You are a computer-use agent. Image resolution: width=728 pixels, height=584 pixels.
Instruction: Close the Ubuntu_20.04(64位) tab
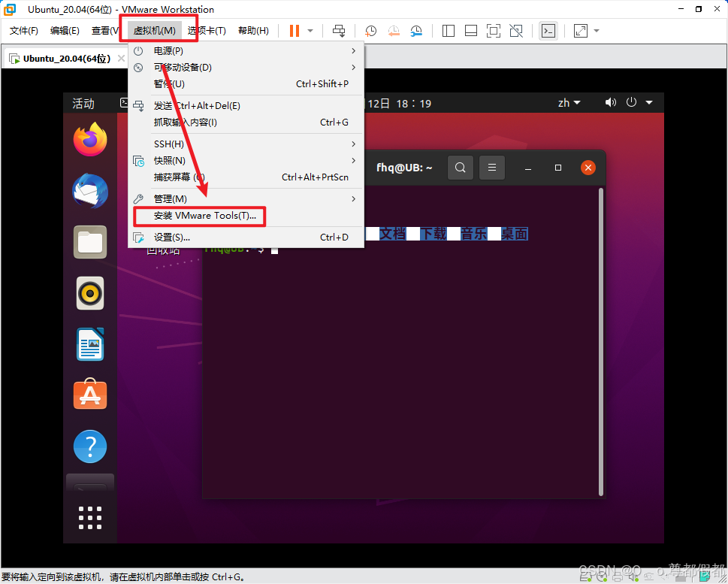point(121,58)
